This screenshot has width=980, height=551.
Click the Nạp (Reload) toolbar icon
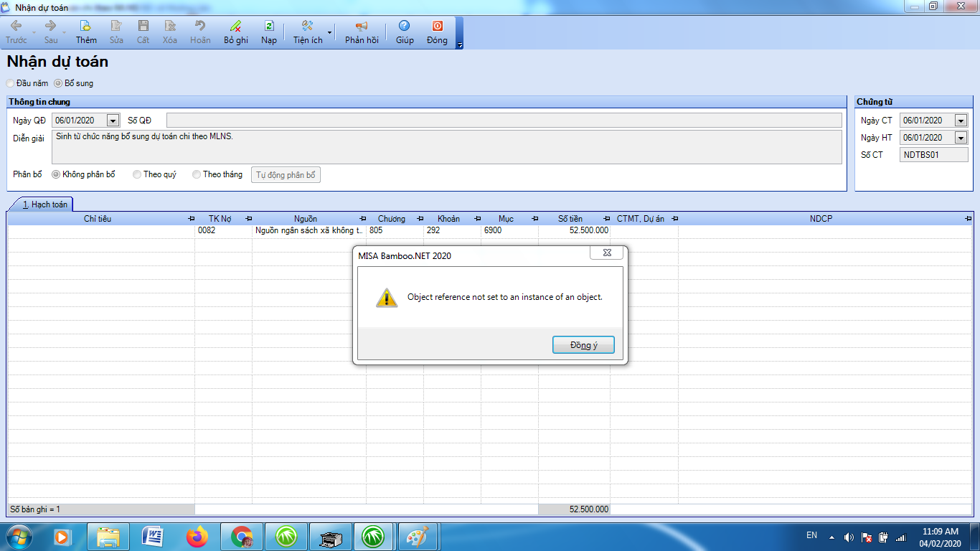pos(269,27)
